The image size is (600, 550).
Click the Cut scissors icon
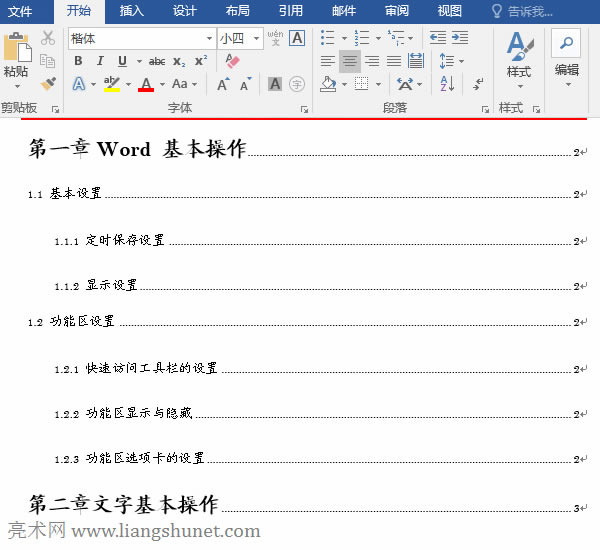(x=48, y=38)
